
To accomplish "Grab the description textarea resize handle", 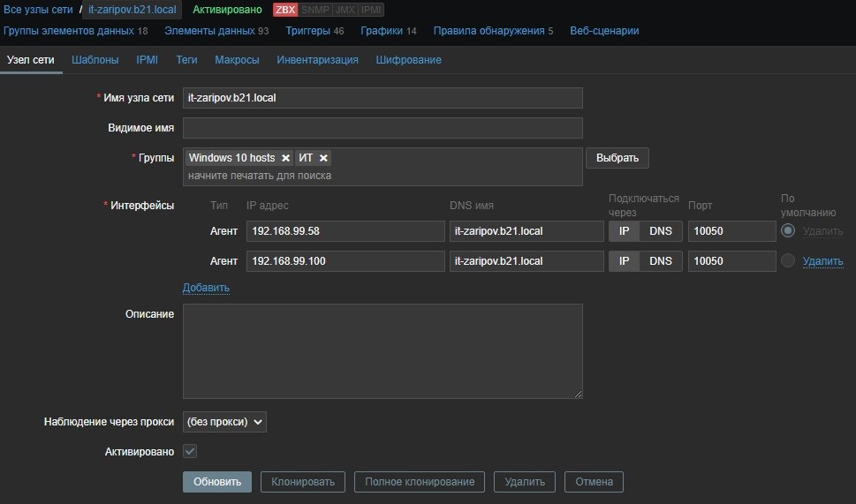I will pyautogui.click(x=578, y=395).
